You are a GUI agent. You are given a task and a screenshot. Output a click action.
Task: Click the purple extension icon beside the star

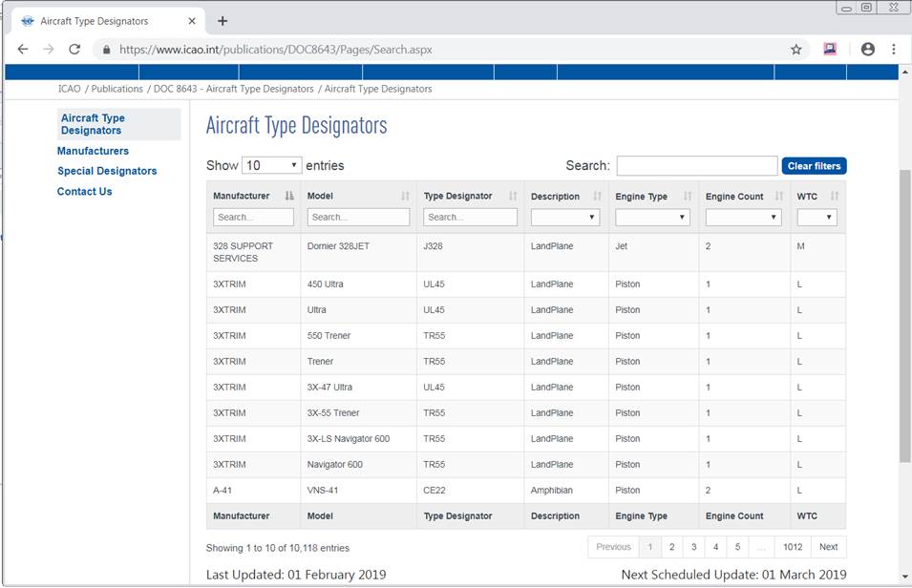(828, 48)
